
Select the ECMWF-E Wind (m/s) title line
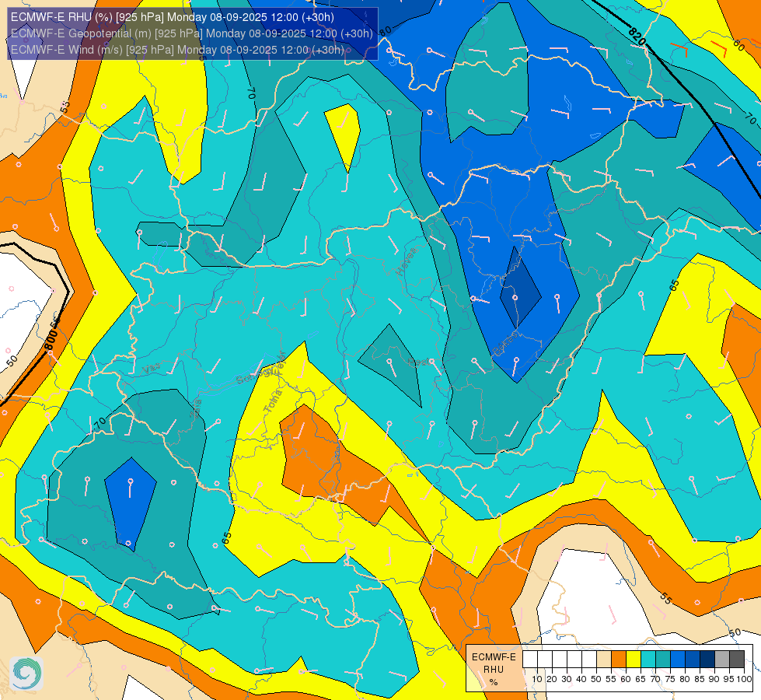coord(178,50)
